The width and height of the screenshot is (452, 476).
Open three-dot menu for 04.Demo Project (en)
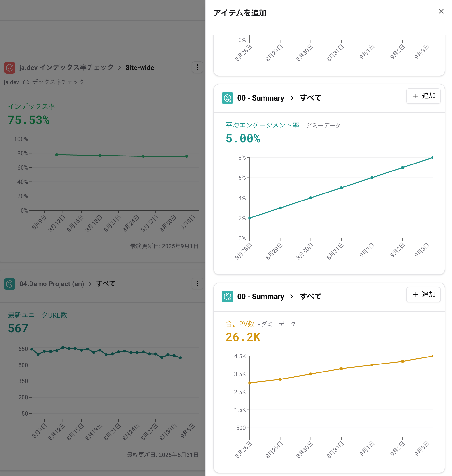tap(197, 283)
